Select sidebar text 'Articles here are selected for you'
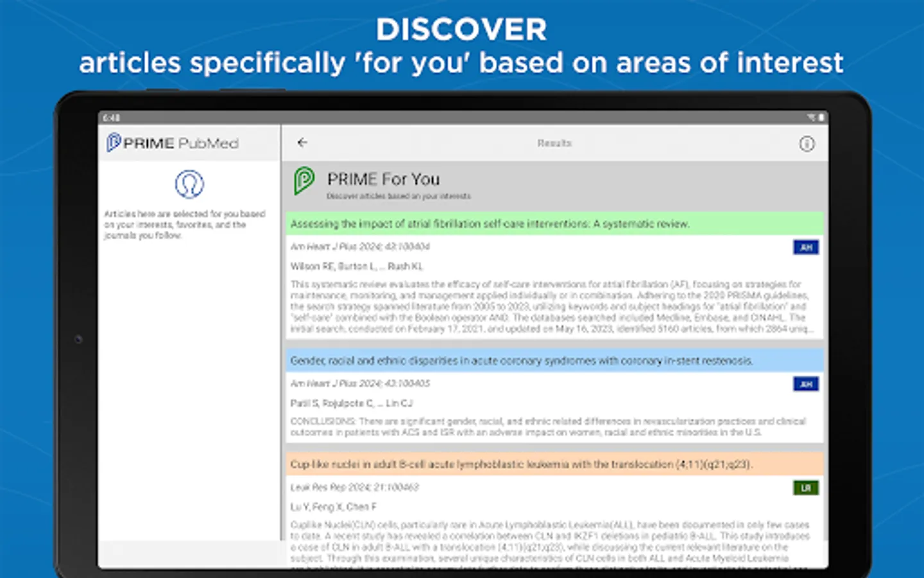 click(185, 225)
